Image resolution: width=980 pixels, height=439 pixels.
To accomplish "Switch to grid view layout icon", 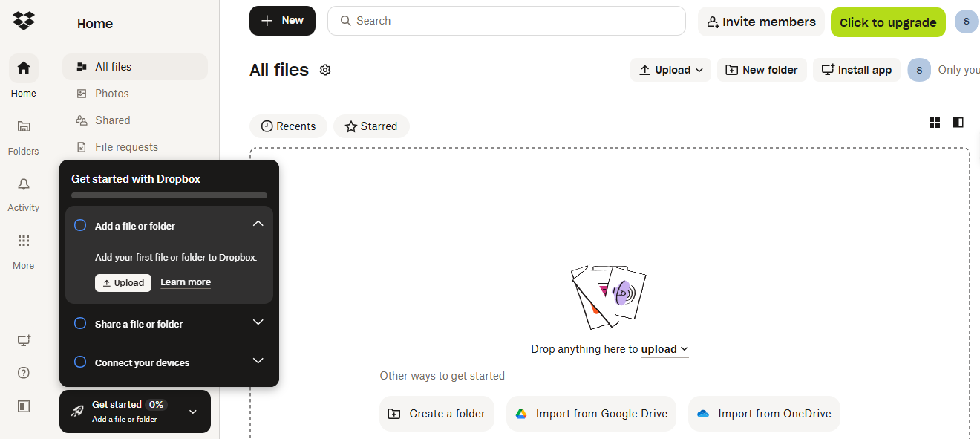I will tap(935, 123).
